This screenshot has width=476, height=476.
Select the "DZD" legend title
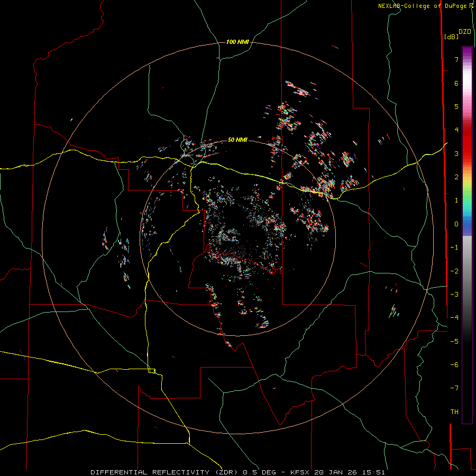point(465,32)
